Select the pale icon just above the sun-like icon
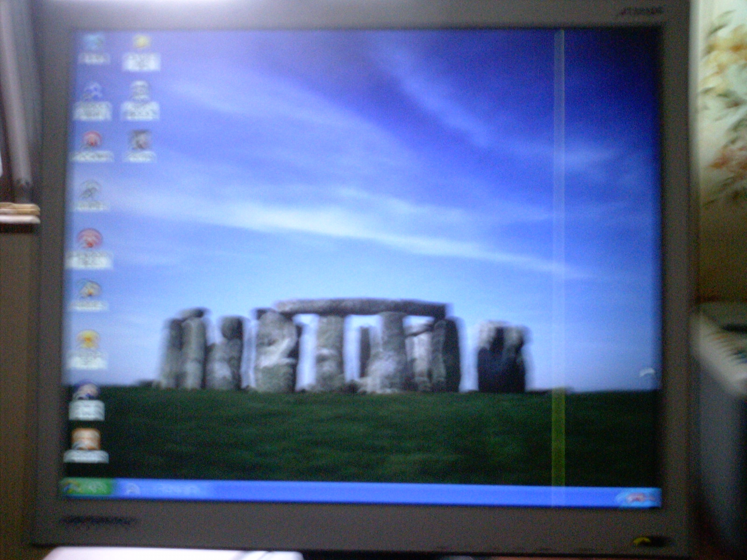 click(89, 295)
